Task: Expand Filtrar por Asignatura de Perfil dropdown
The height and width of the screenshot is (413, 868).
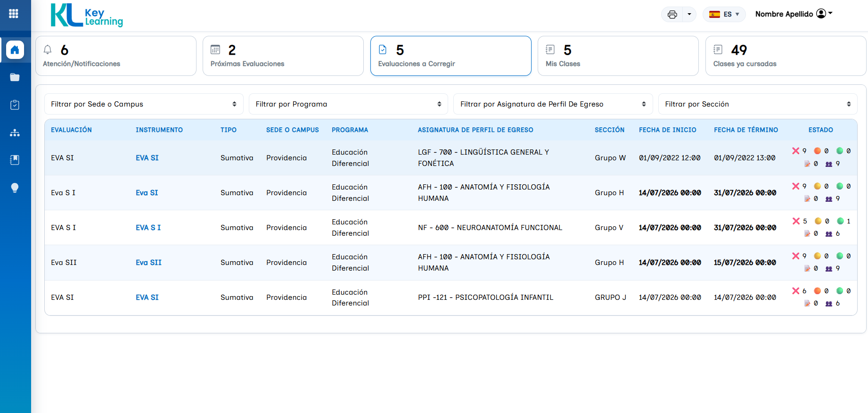Action: coord(553,104)
